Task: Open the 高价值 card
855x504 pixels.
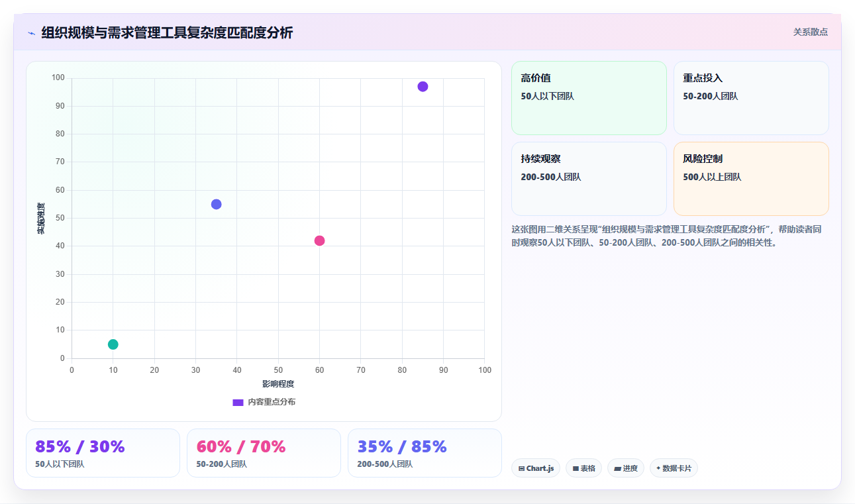Action: point(589,98)
